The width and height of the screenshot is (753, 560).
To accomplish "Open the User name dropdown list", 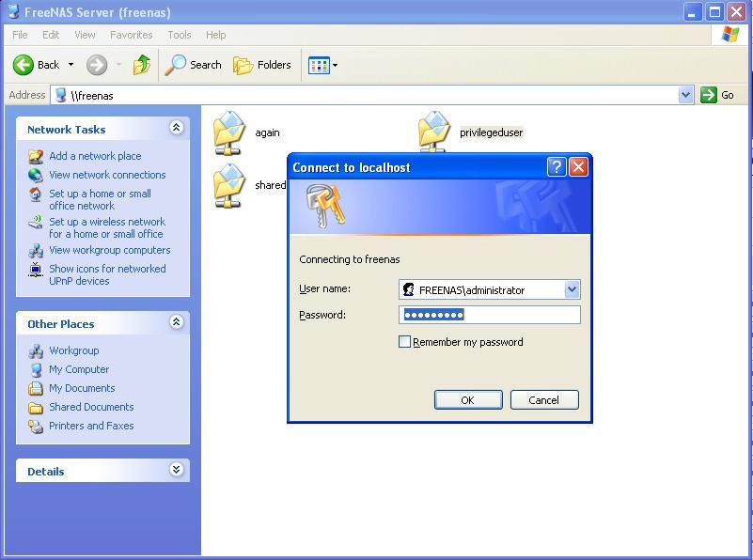I will tap(572, 289).
